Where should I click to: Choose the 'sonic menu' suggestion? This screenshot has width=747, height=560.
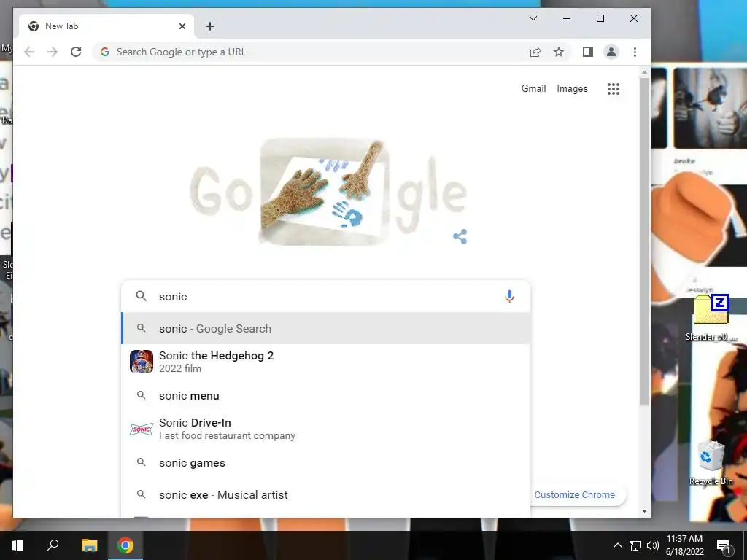click(x=326, y=396)
